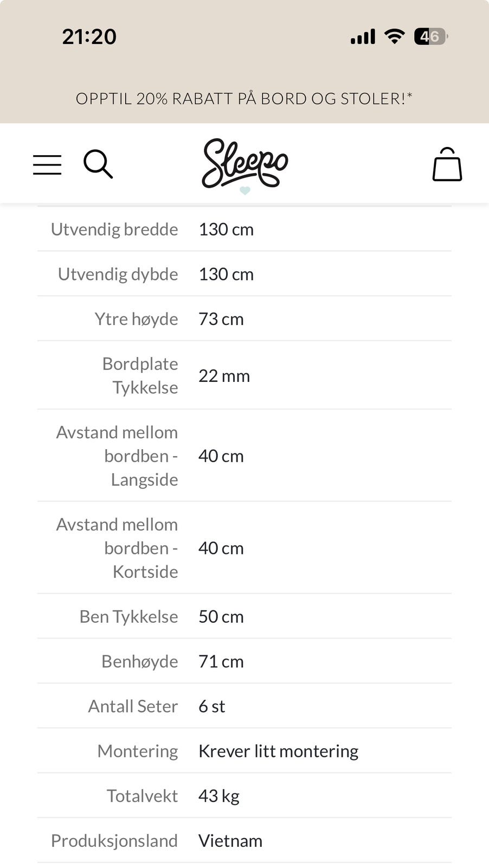Tap the Bordplate Tykkelse label
The width and height of the screenshot is (489, 868).
[140, 375]
